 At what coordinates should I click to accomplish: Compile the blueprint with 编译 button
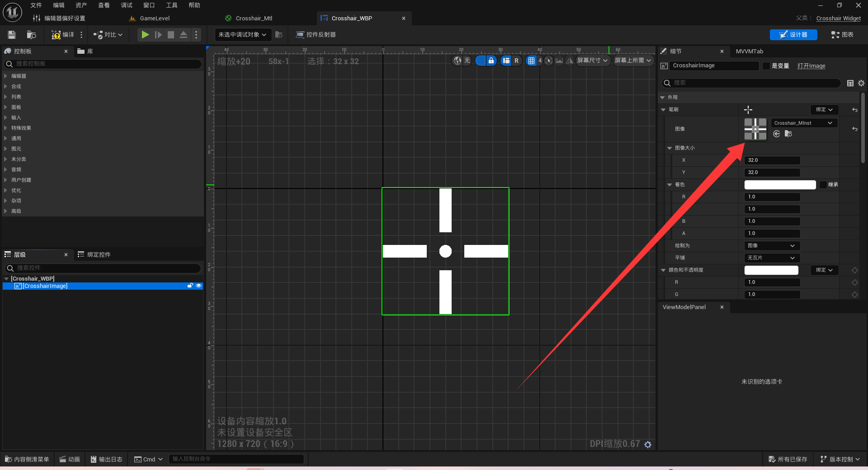63,35
